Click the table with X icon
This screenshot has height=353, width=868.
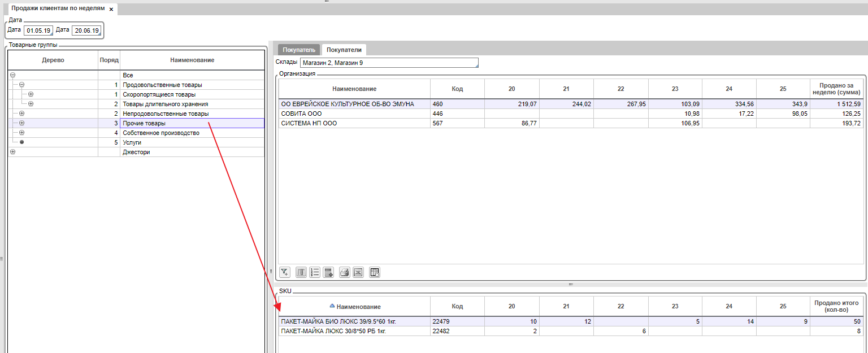click(x=375, y=272)
